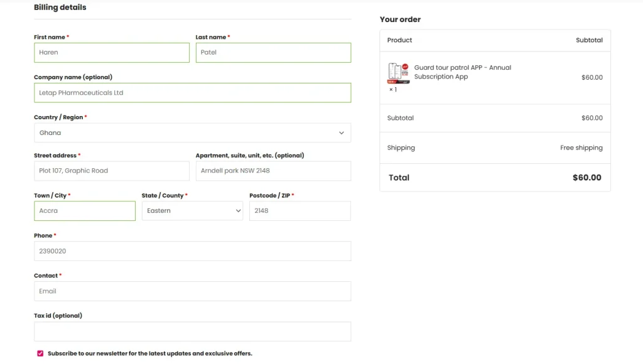This screenshot has width=643, height=364.
Task: Click the Total amount $60.00
Action: 586,178
